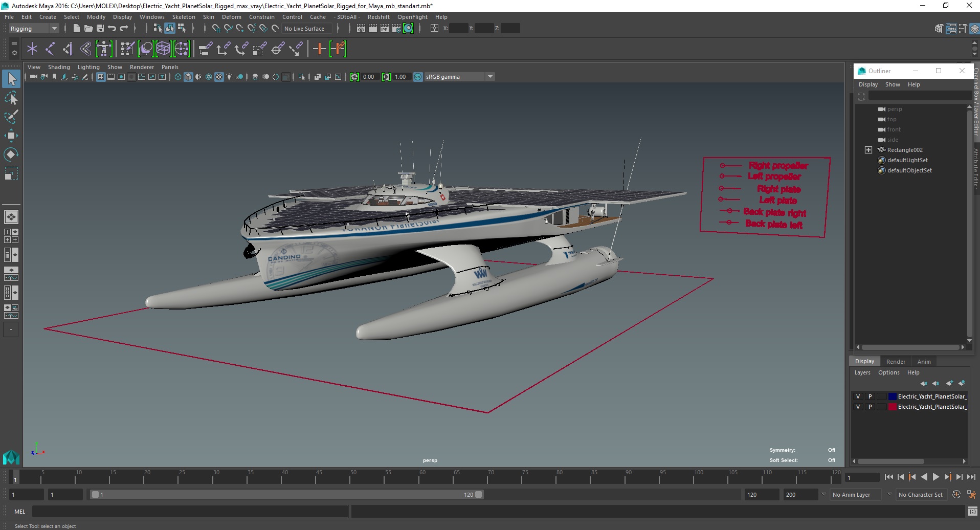Open the Rigging menu set dropdown
980x530 pixels.
click(x=34, y=29)
